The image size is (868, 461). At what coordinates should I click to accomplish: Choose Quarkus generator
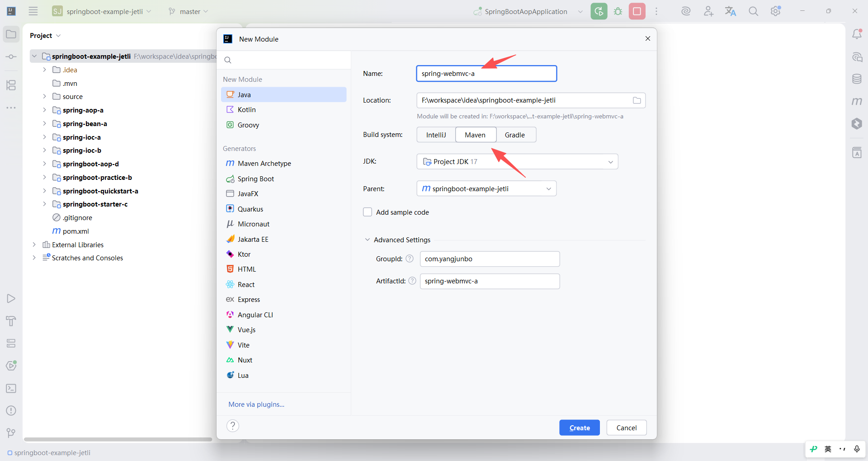pyautogui.click(x=284, y=209)
